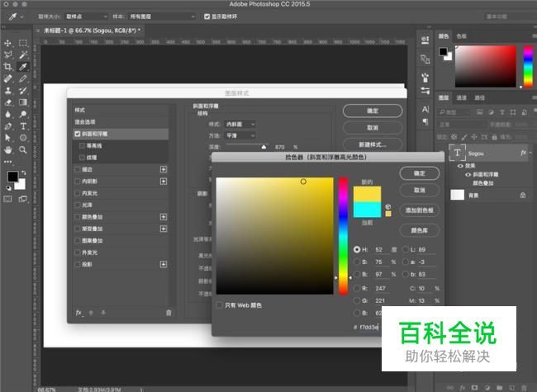Uncheck 斜面和浮雕 style checkbox
This screenshot has width=537, height=392.
point(78,133)
